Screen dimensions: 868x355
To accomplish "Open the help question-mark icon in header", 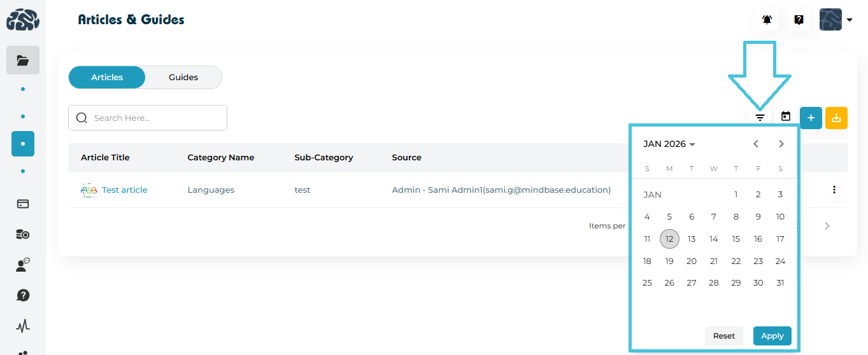I will [x=799, y=20].
